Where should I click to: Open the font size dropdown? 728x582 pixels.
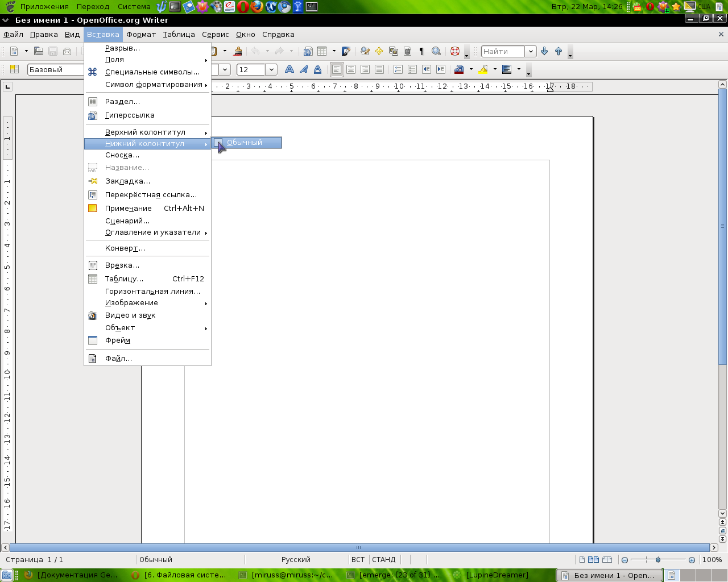click(271, 69)
